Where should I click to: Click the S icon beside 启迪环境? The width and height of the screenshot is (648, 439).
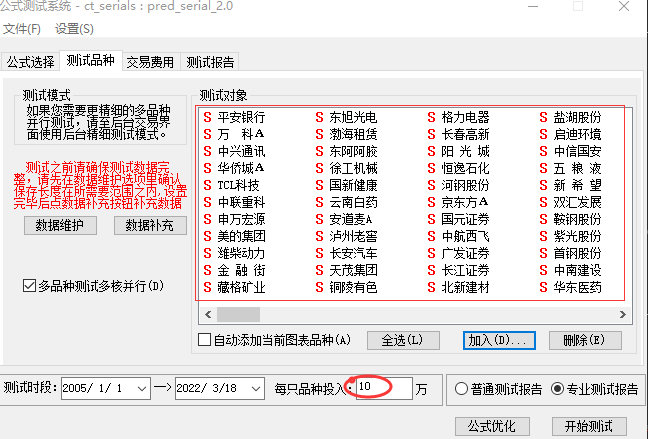click(543, 134)
